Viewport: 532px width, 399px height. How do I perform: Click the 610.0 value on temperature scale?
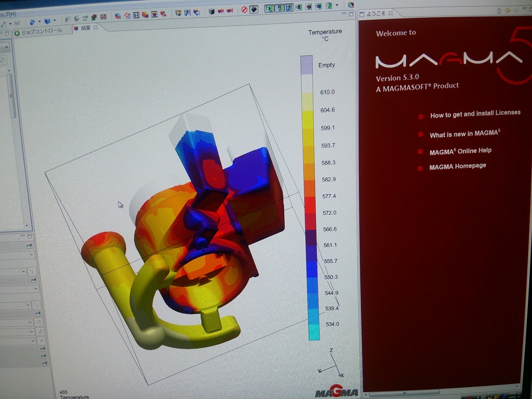tap(327, 92)
